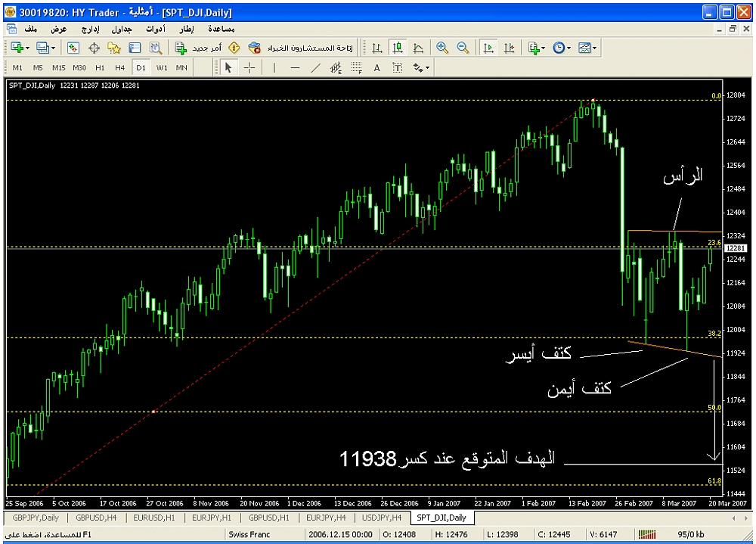Image resolution: width=756 pixels, height=544 pixels.
Task: Click the connection status bars icon
Action: click(x=647, y=534)
